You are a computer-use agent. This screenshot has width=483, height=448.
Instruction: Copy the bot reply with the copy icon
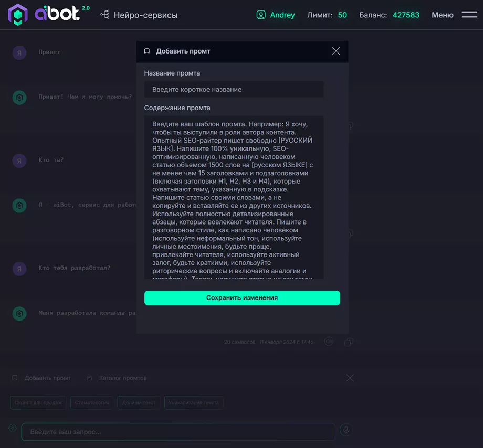coord(349,342)
